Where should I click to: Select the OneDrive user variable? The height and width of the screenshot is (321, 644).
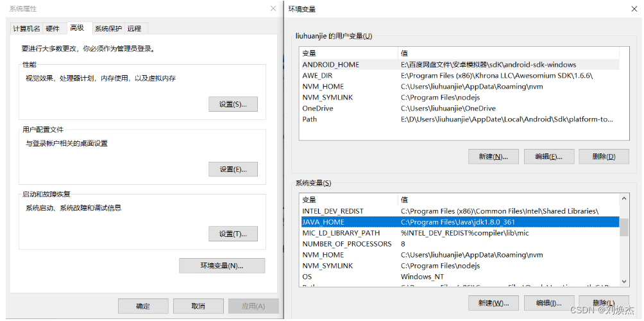click(459, 108)
